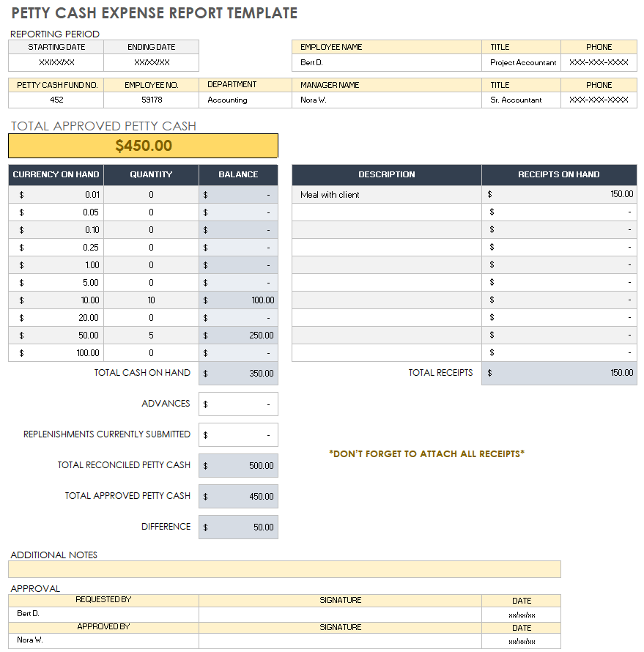Click the signature field on the Bert D. row

(x=340, y=614)
